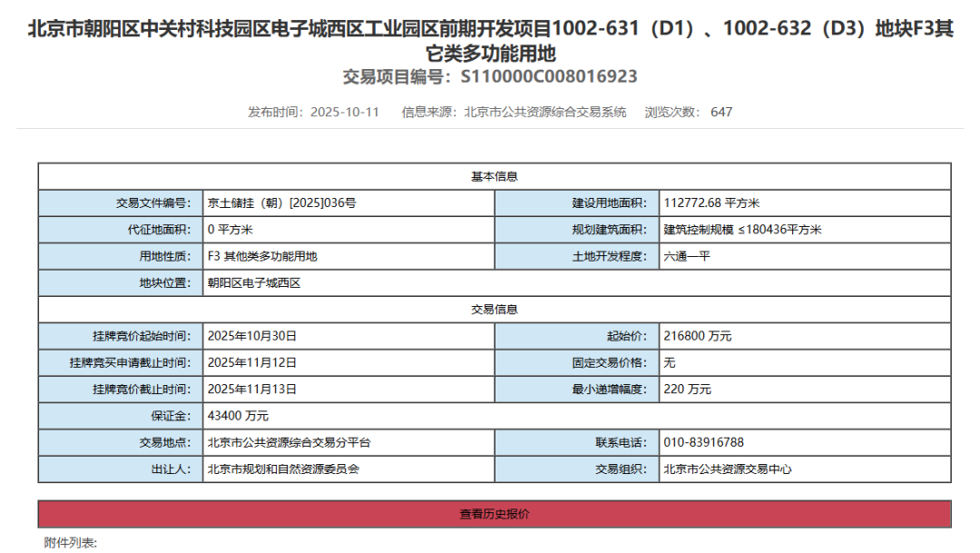Click the source 北京市公共资源综合交易系统
The height and width of the screenshot is (553, 980).
pyautogui.click(x=545, y=112)
